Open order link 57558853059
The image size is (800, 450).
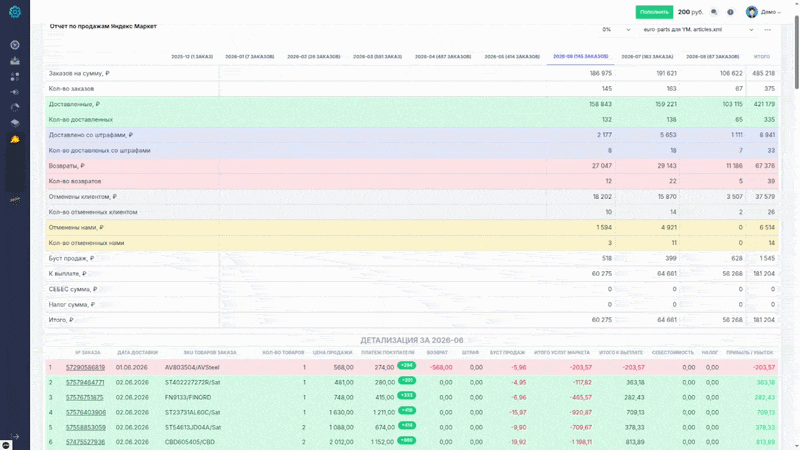point(85,428)
